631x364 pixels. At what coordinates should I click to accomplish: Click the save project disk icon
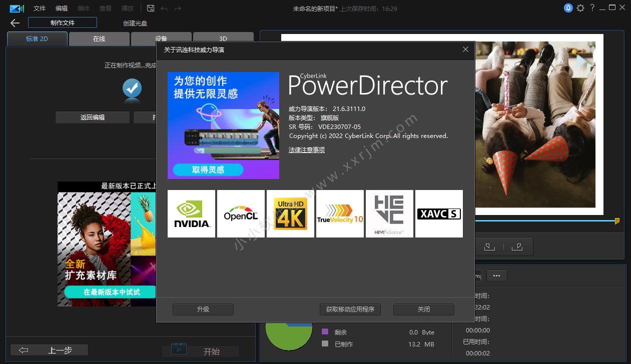click(x=150, y=8)
